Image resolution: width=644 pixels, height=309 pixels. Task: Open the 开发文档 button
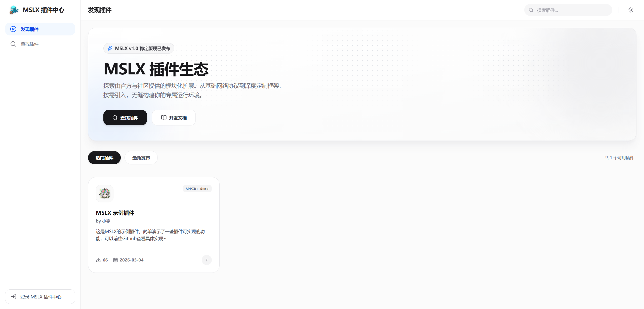174,118
